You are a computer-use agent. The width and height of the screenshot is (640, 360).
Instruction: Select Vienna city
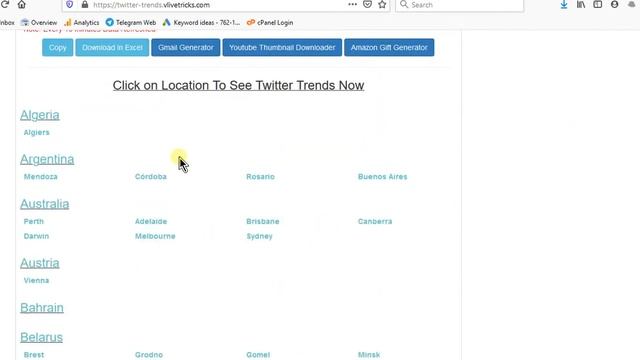coord(36,280)
